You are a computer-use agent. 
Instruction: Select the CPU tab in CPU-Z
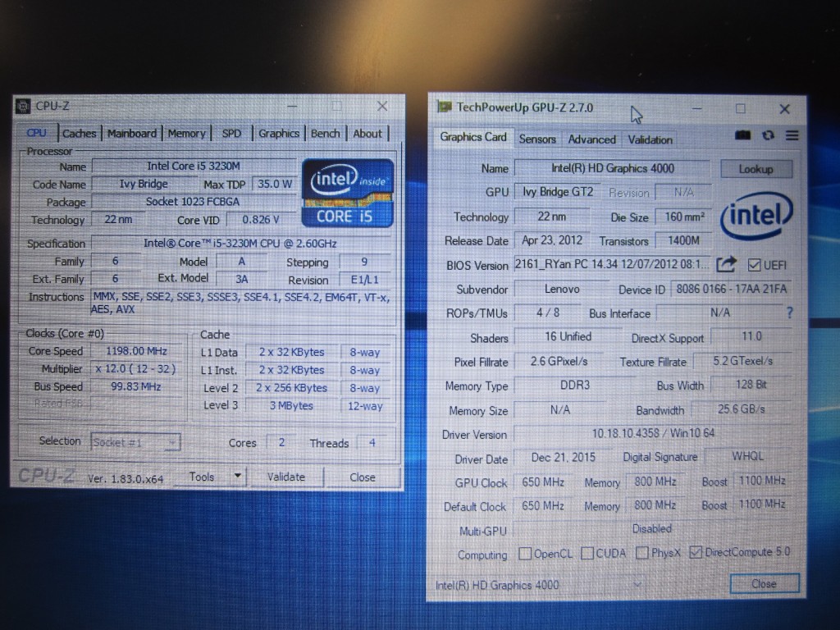36,133
